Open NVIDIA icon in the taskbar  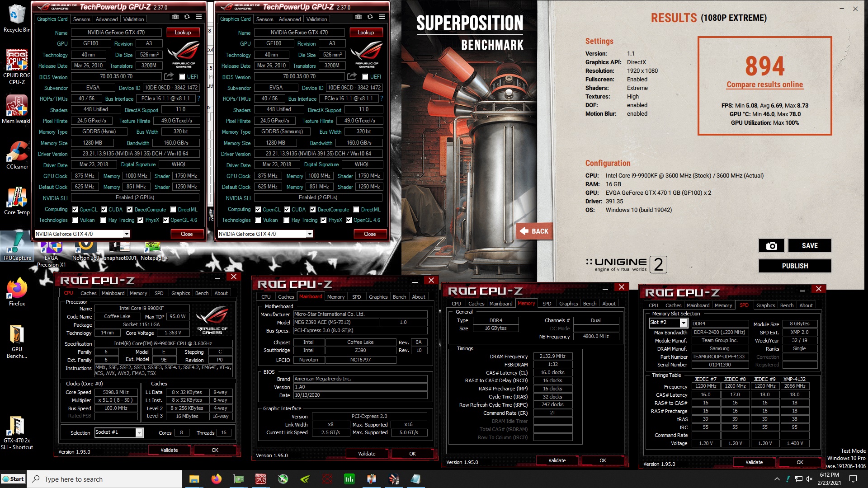[305, 479]
